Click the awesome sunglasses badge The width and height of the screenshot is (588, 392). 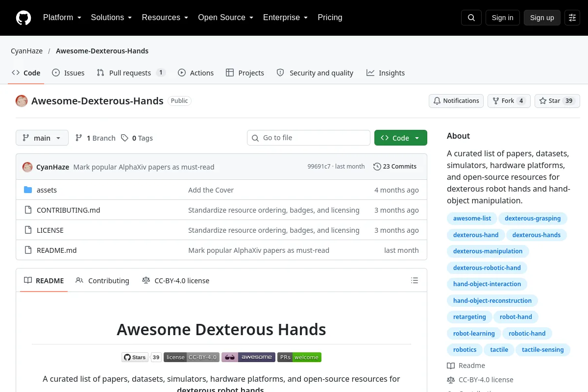coord(248,357)
